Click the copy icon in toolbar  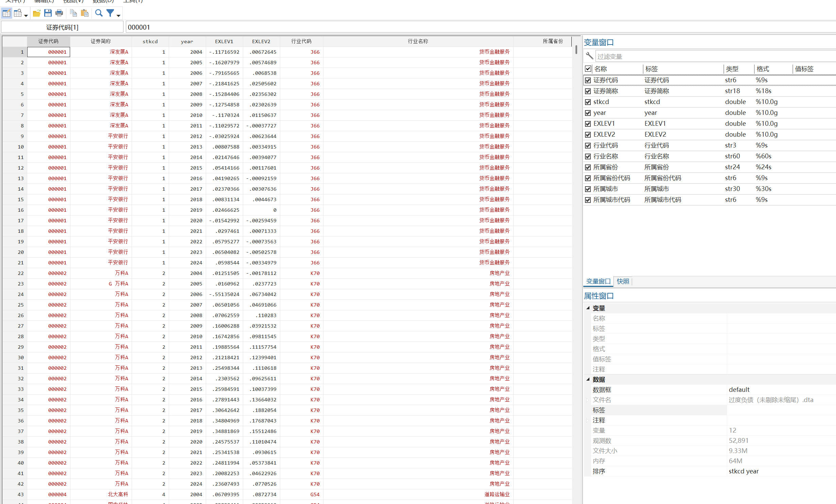click(x=73, y=13)
